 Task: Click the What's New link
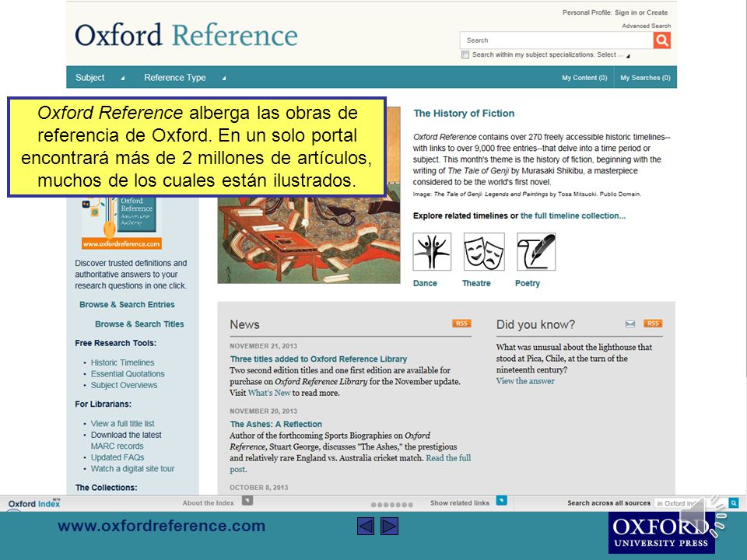pos(269,393)
